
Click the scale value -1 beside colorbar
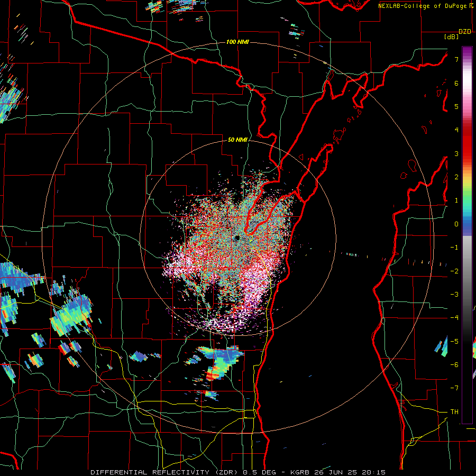click(454, 248)
